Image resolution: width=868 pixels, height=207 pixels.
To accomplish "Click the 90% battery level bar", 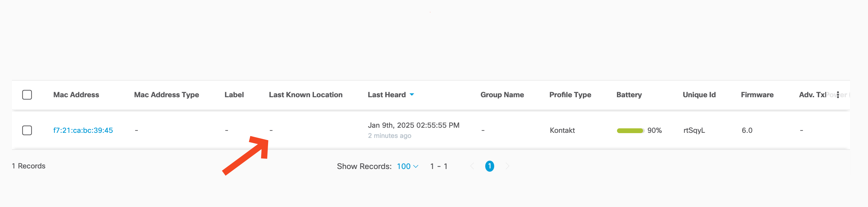I will tap(630, 131).
